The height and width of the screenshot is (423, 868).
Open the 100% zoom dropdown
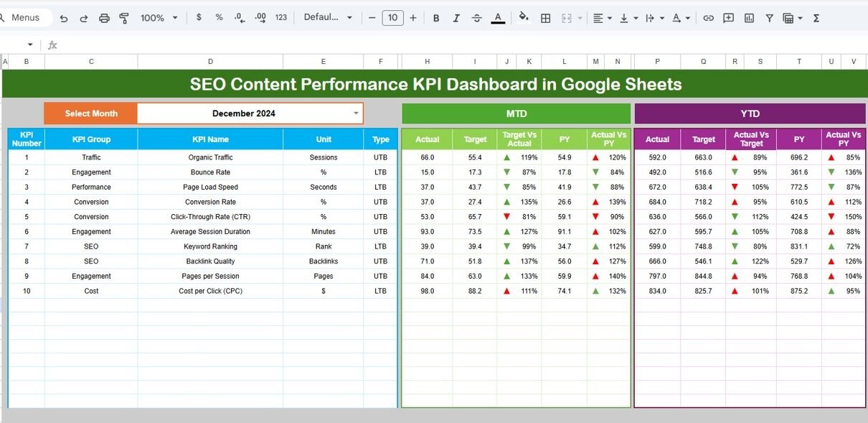click(159, 18)
